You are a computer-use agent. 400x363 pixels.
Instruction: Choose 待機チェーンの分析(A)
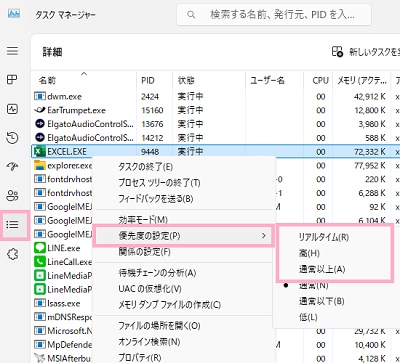click(x=157, y=273)
